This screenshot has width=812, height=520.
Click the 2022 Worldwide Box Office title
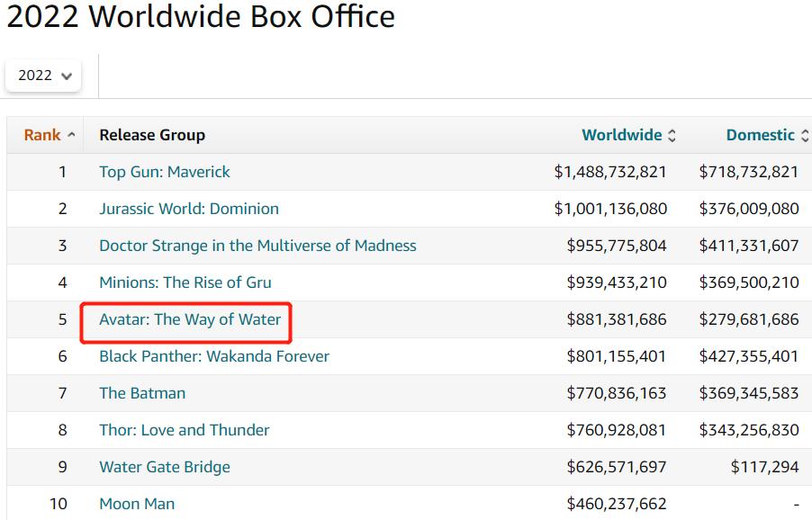(200, 17)
